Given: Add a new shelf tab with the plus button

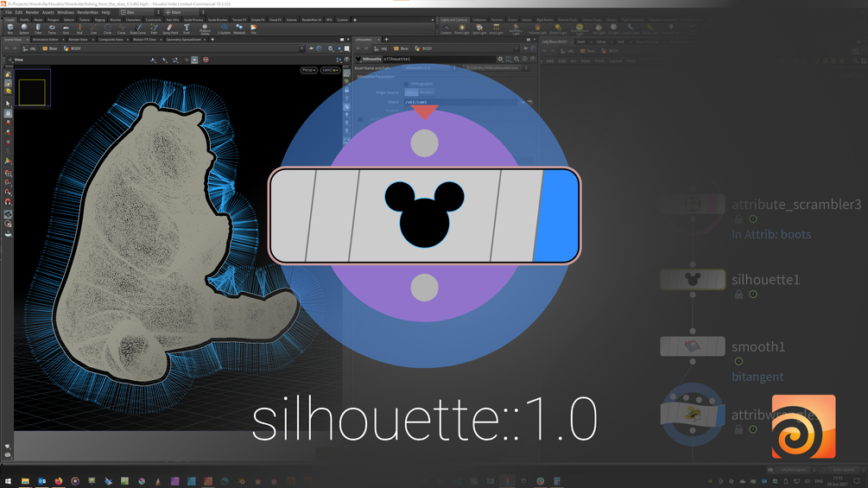Looking at the screenshot, I should coord(355,20).
